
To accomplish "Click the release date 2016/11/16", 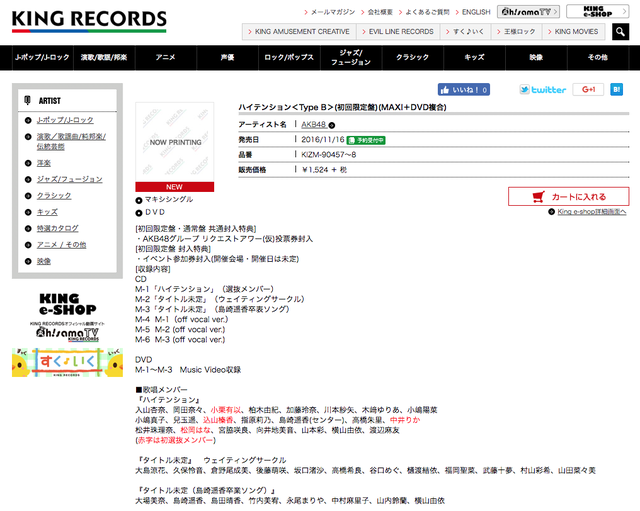I will (323, 140).
